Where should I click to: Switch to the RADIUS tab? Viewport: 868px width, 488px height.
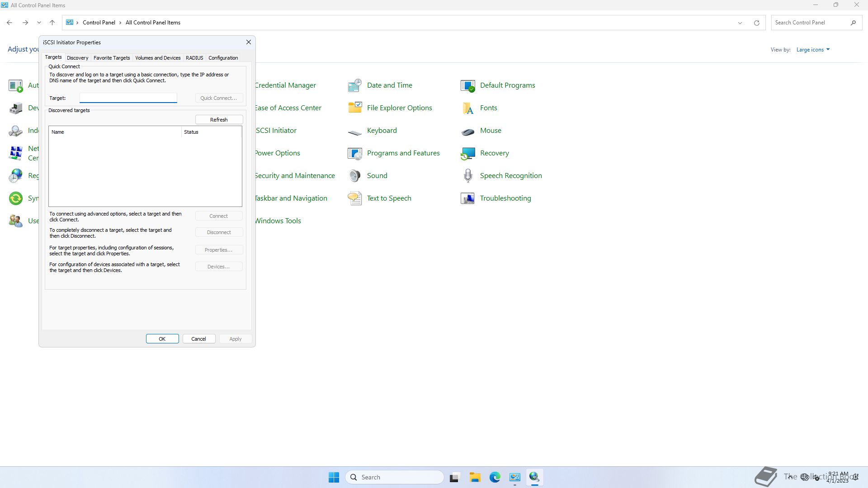[194, 58]
